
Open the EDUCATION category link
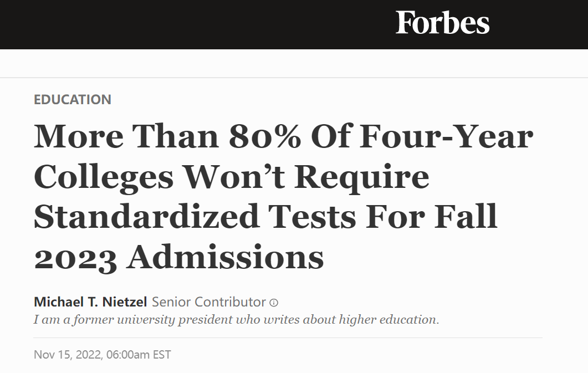point(73,100)
